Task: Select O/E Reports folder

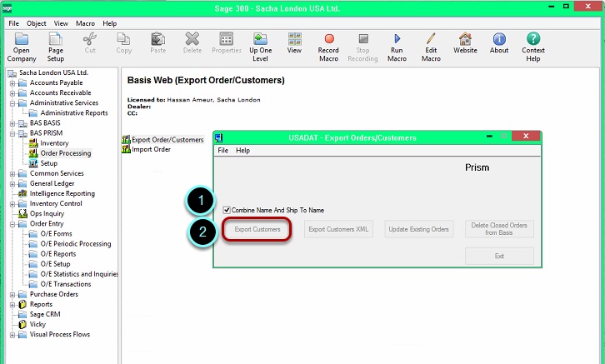Action: (57, 254)
